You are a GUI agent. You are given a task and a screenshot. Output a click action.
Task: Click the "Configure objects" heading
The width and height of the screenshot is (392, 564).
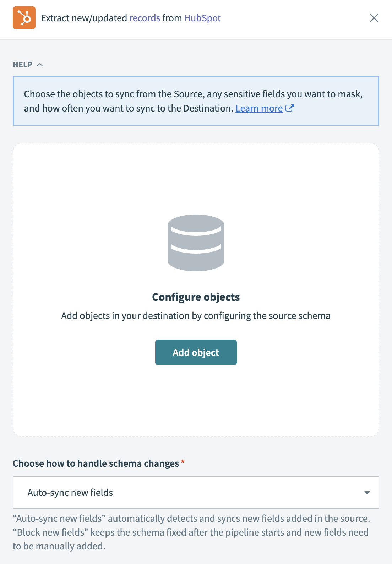point(196,297)
